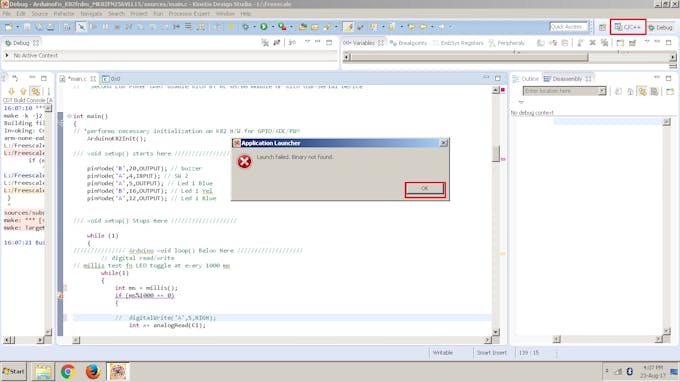Select the Debug view tab

pyautogui.click(x=21, y=43)
